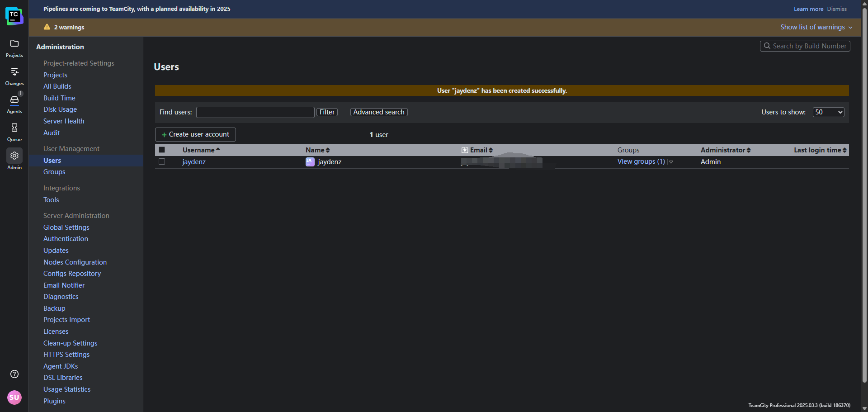Focus the Find users input field
Screen dimensions: 868x412
coord(255,112)
